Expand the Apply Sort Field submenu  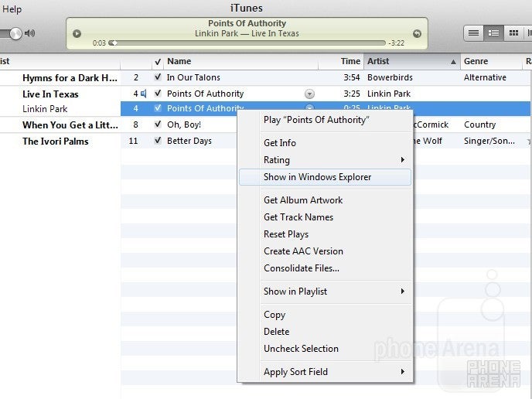[x=403, y=371]
